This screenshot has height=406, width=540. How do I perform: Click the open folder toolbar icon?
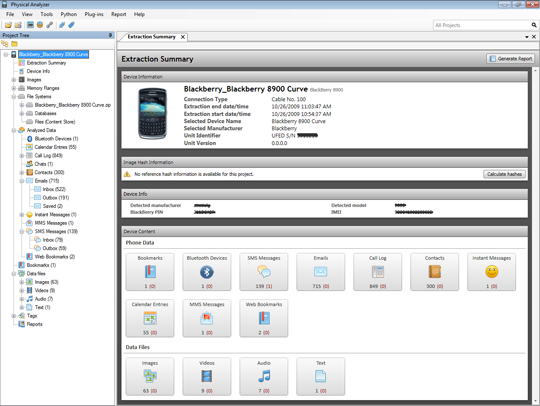8,25
